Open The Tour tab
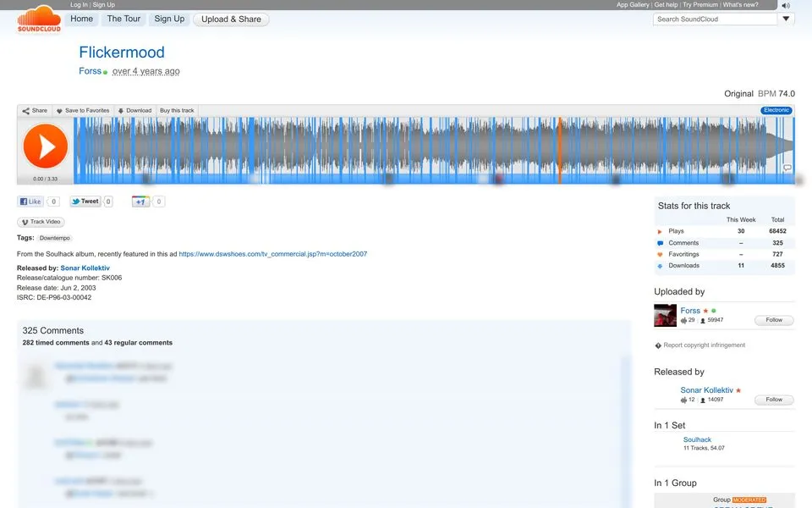Image resolution: width=812 pixels, height=508 pixels. pos(123,19)
